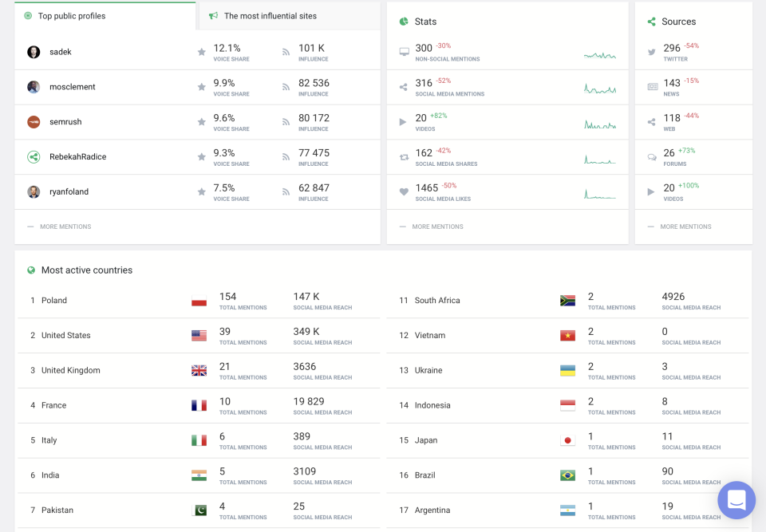Image resolution: width=766 pixels, height=532 pixels.
Task: Open ryanfoland profile link
Action: click(x=69, y=192)
